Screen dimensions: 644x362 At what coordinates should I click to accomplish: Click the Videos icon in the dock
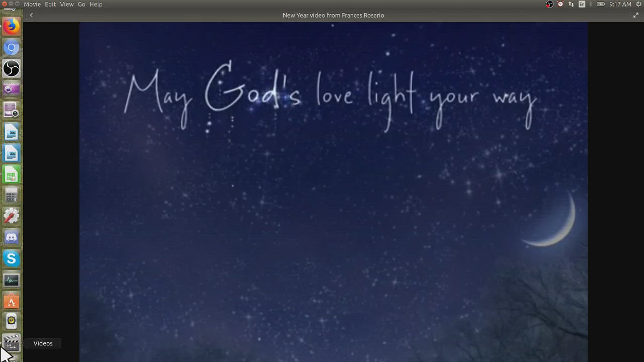pos(11,343)
